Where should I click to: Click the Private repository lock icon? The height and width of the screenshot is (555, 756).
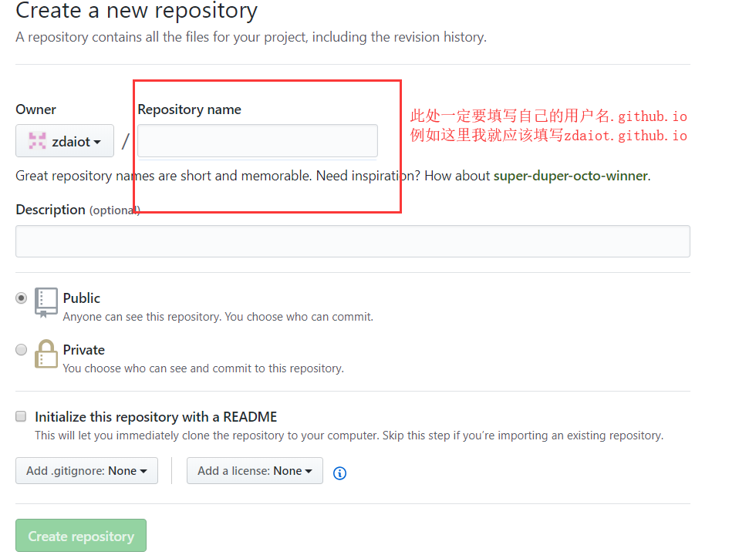pyautogui.click(x=46, y=354)
